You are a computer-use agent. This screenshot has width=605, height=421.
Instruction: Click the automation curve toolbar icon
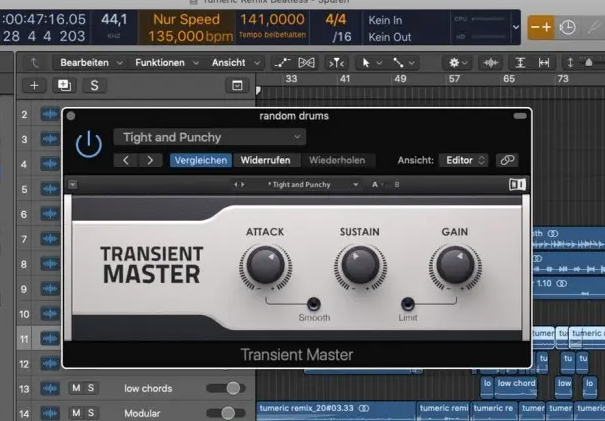click(x=282, y=63)
